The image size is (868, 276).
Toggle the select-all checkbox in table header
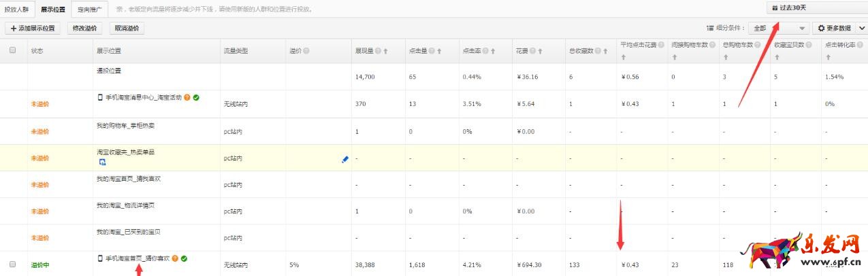tap(12, 50)
